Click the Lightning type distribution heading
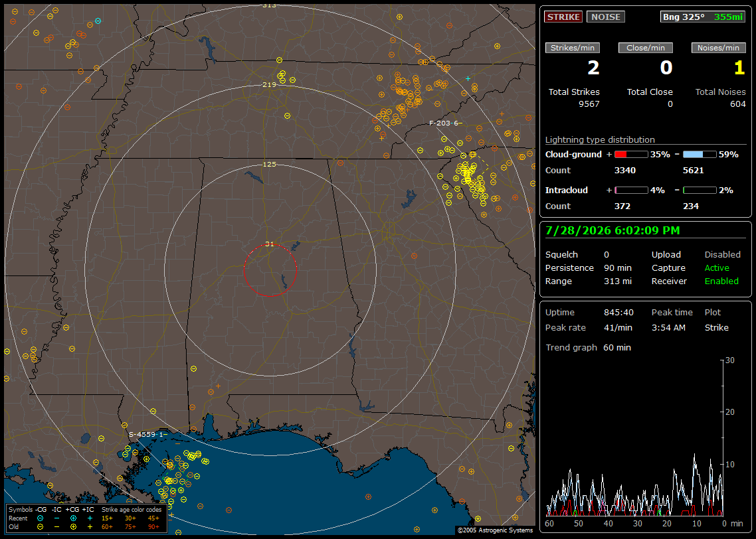The height and width of the screenshot is (539, 756). (600, 139)
